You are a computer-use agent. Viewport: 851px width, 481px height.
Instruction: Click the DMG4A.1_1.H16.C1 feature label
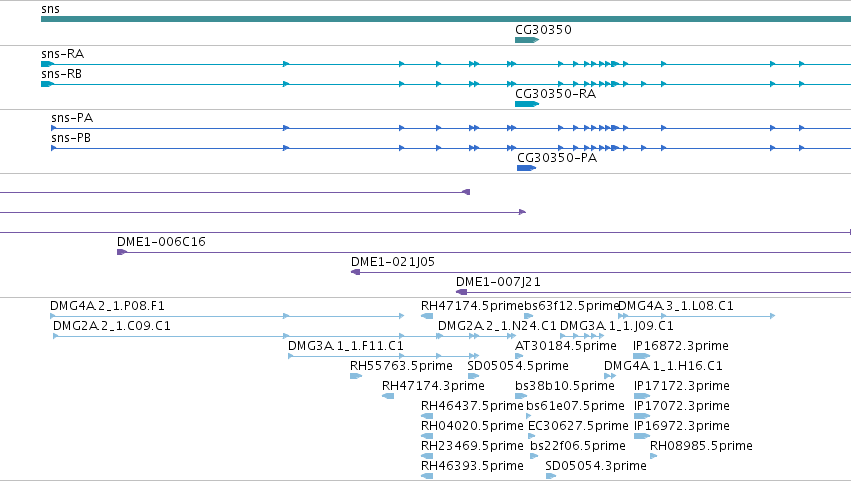[663, 365]
